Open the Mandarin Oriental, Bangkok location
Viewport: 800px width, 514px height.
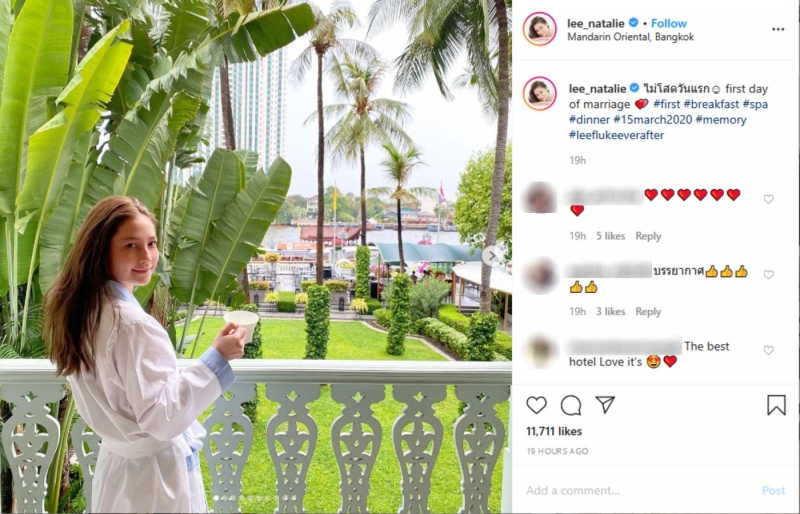(x=631, y=37)
